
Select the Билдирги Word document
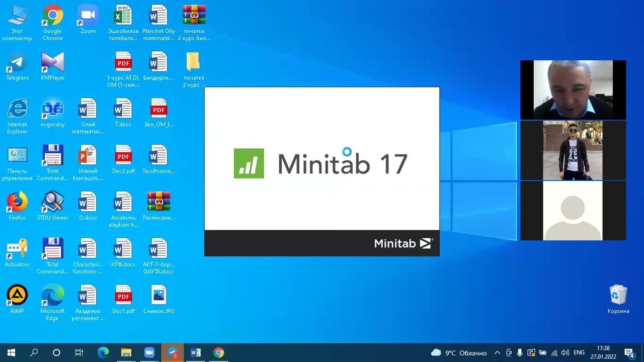pos(158,66)
